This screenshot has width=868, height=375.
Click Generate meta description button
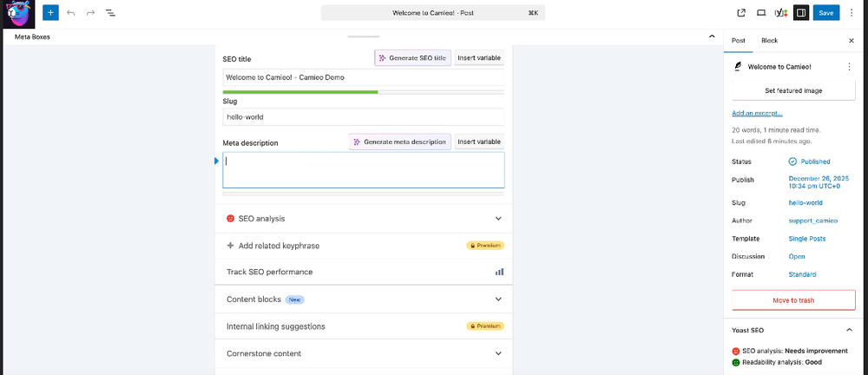tap(400, 141)
